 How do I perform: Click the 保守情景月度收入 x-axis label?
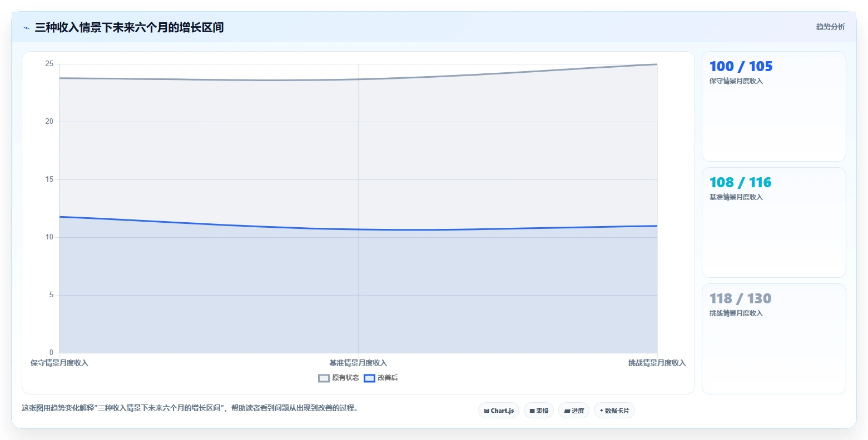tap(59, 363)
